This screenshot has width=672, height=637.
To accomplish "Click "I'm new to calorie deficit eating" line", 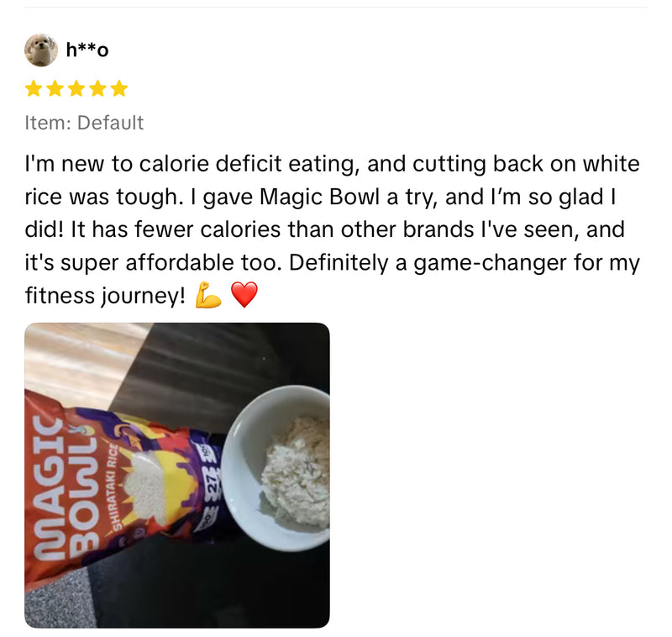I will pos(190,164).
